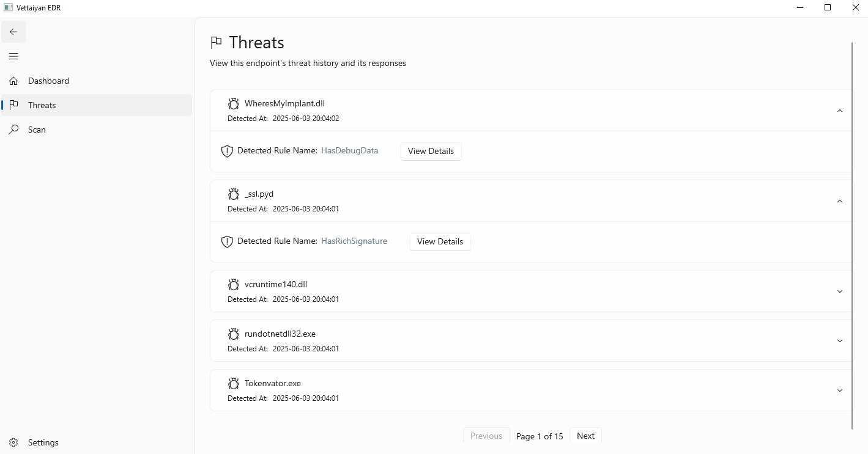Open Settings from the sidebar
This screenshot has height=454, width=868.
43,442
